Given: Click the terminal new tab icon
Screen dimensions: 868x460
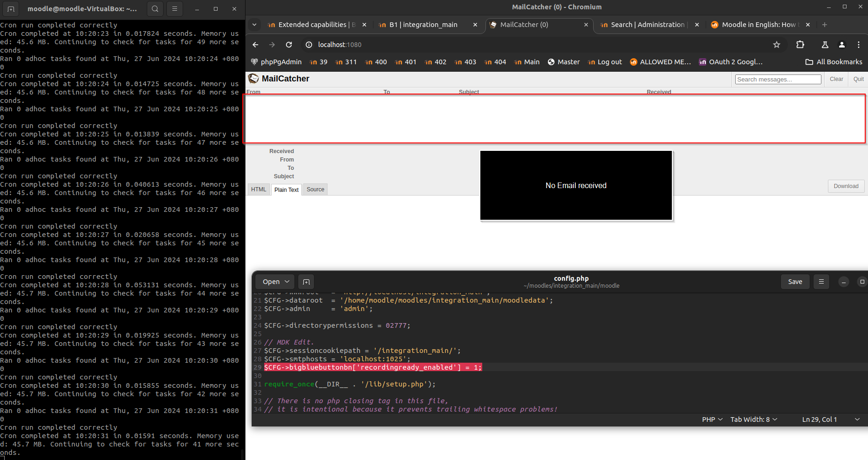Looking at the screenshot, I should [11, 9].
